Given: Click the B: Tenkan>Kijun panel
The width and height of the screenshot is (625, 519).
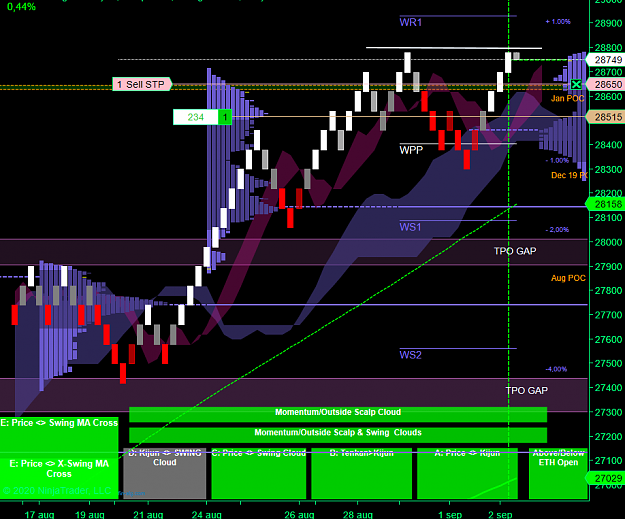Looking at the screenshot, I should pos(362,473).
